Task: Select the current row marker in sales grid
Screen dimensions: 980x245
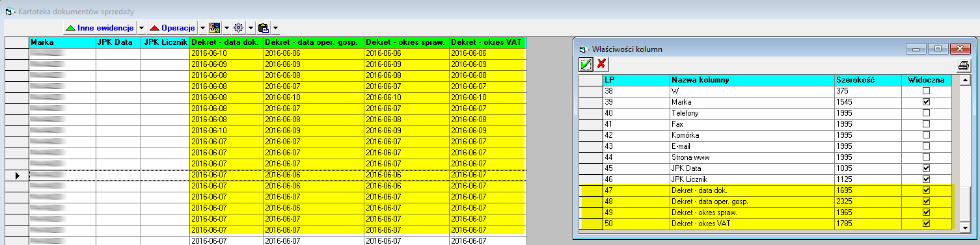Action: (x=17, y=175)
